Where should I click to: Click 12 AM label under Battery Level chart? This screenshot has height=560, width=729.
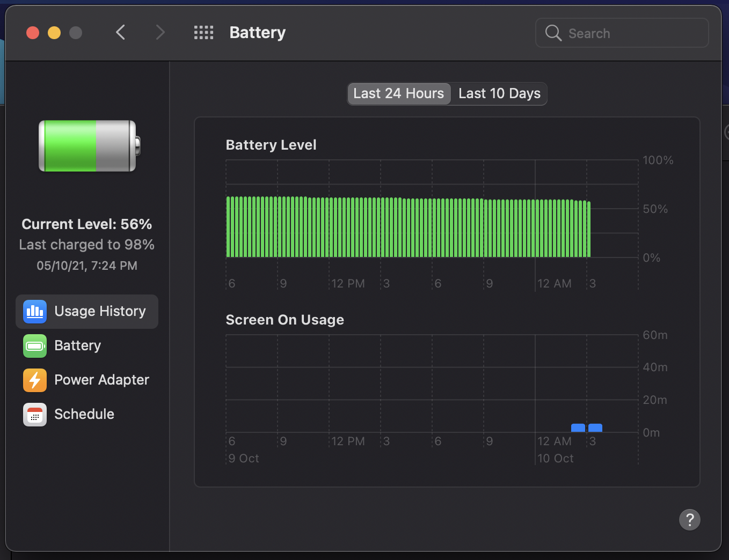point(555,284)
